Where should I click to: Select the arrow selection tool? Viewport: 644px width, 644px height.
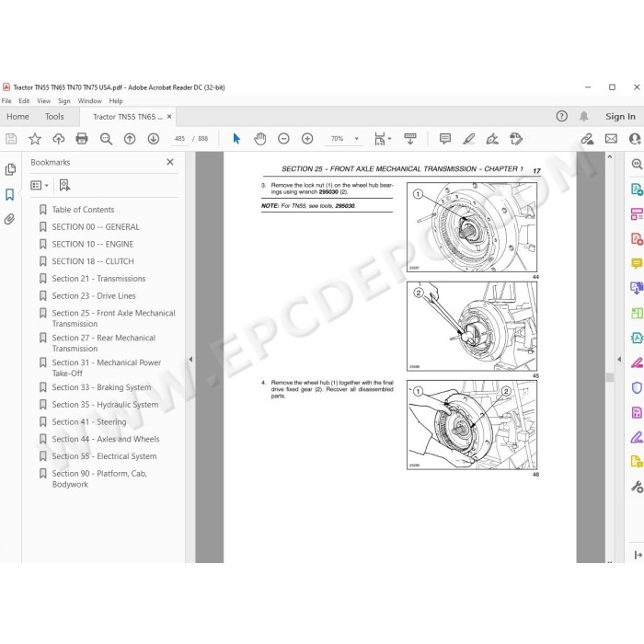tap(236, 139)
